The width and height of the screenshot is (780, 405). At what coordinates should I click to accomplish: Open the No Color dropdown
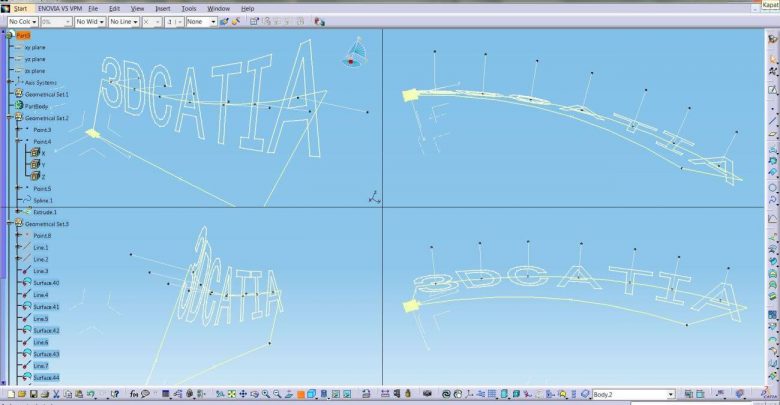(x=23, y=21)
